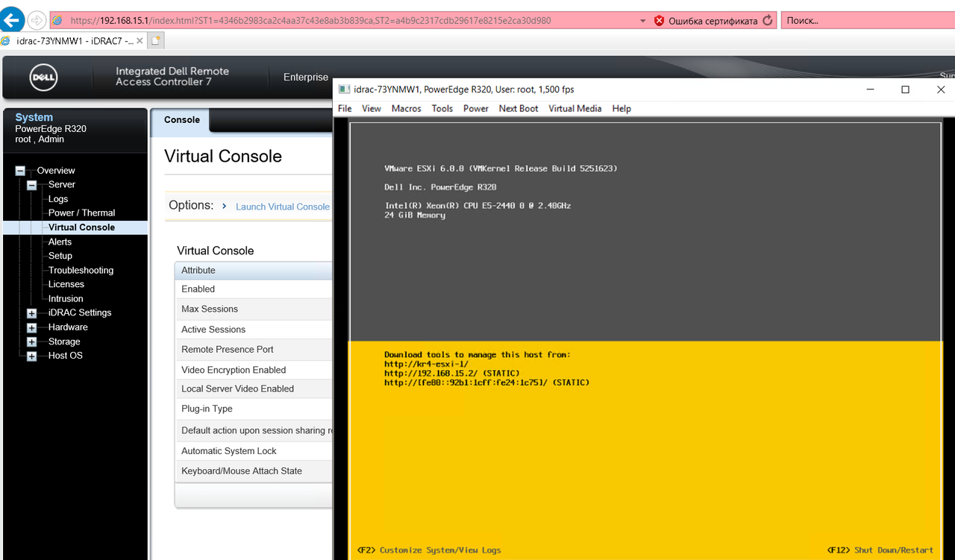Click the Max Sessions attribute row

click(254, 309)
